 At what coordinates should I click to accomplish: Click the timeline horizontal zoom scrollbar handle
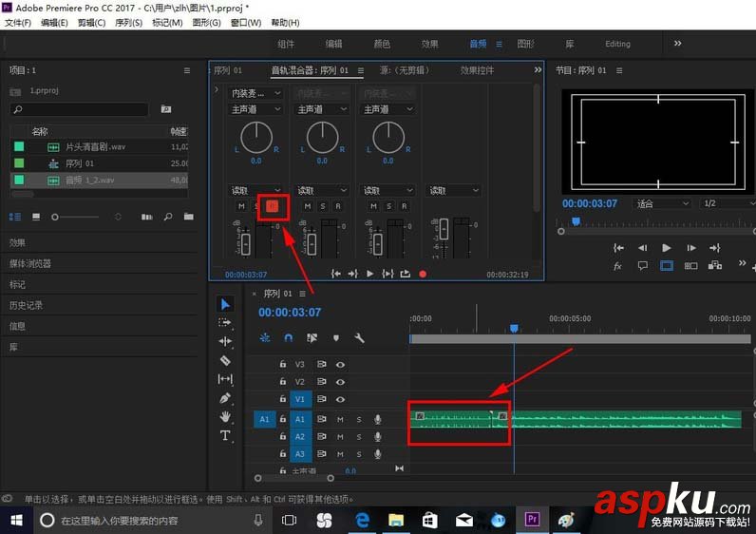click(294, 478)
